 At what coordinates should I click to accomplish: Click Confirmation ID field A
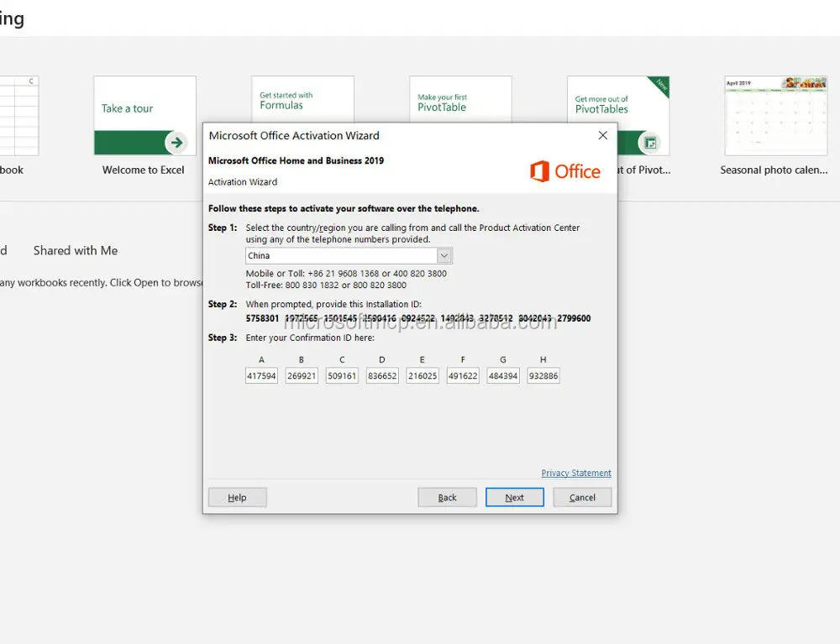(261, 376)
